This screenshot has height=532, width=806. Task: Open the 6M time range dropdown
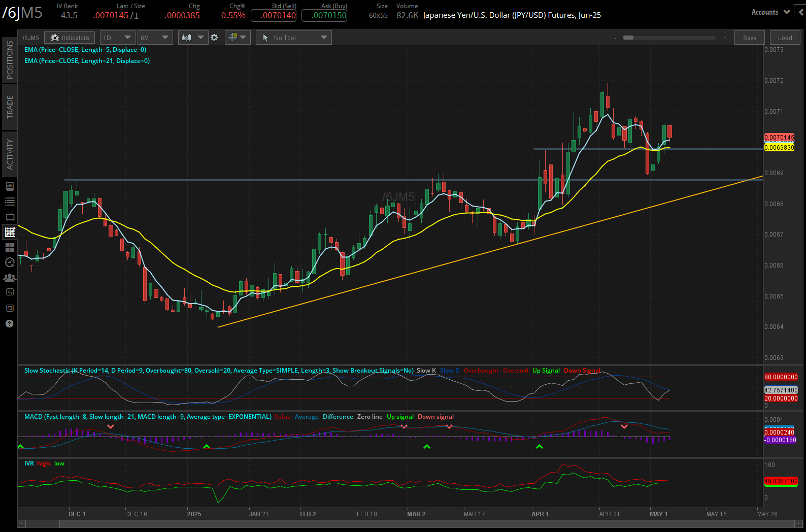[x=155, y=38]
